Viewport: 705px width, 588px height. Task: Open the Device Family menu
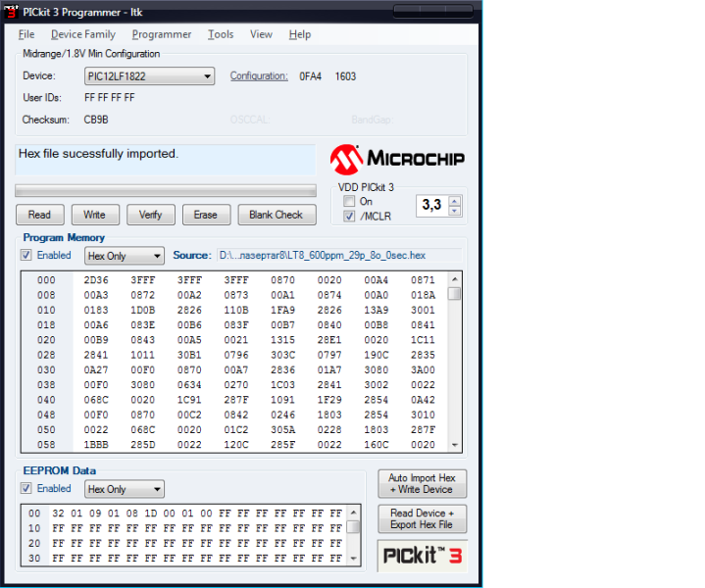pos(83,34)
